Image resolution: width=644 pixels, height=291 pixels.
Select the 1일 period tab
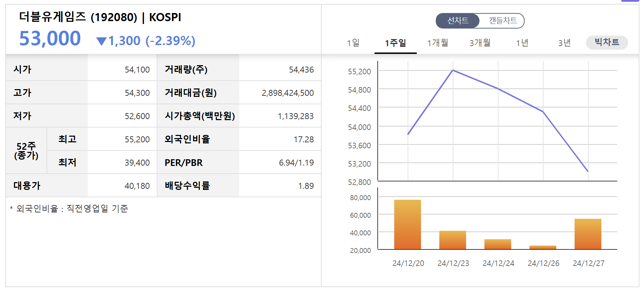point(353,43)
